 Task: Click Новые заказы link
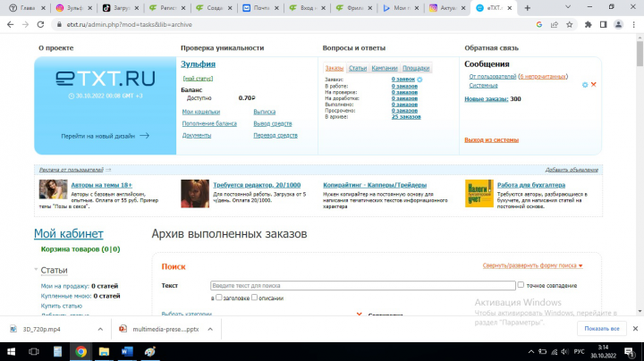click(x=487, y=99)
